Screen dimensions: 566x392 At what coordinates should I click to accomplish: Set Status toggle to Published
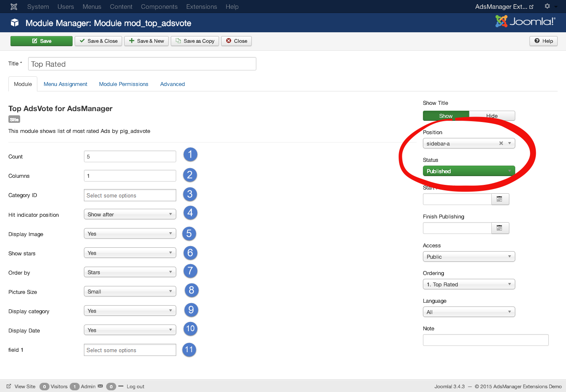pyautogui.click(x=469, y=171)
